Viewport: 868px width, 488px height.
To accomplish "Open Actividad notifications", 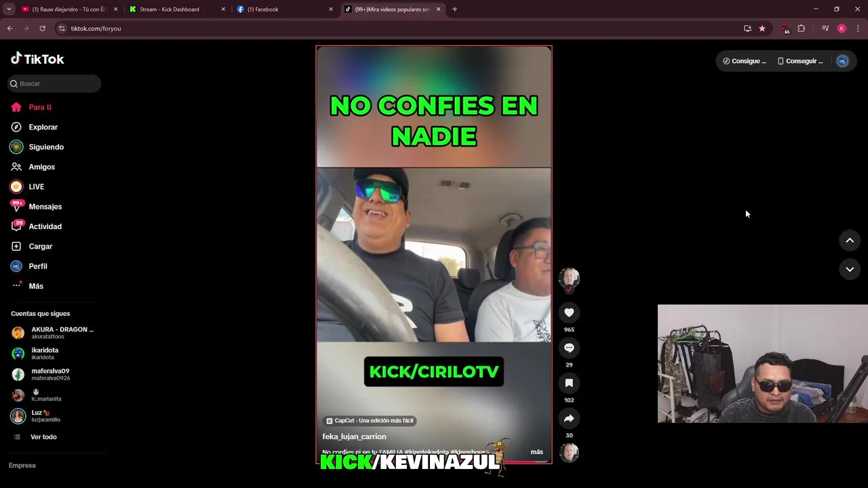I will [x=45, y=226].
